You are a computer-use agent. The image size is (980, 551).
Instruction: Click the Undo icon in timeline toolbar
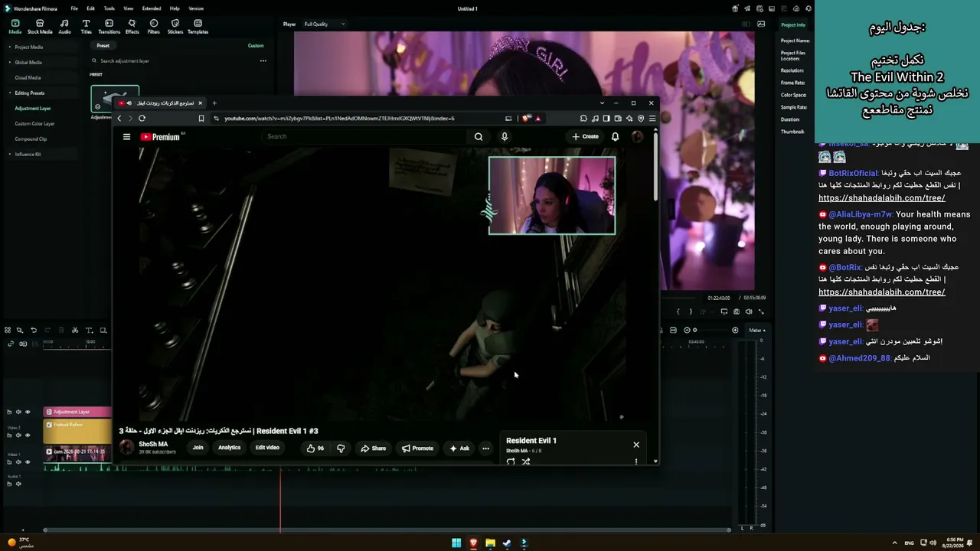pyautogui.click(x=34, y=331)
